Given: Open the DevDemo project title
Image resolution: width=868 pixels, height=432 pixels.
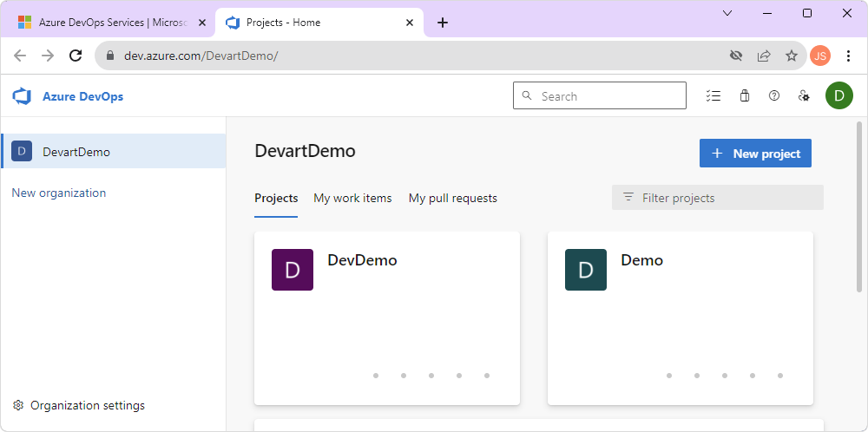Looking at the screenshot, I should 362,260.
